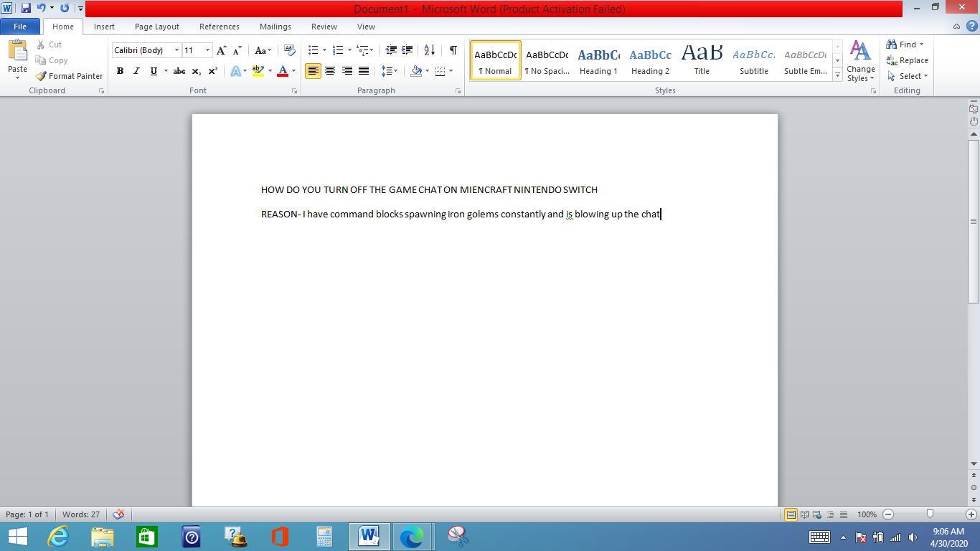The height and width of the screenshot is (551, 980).
Task: Apply the text highlight color
Action: (258, 71)
